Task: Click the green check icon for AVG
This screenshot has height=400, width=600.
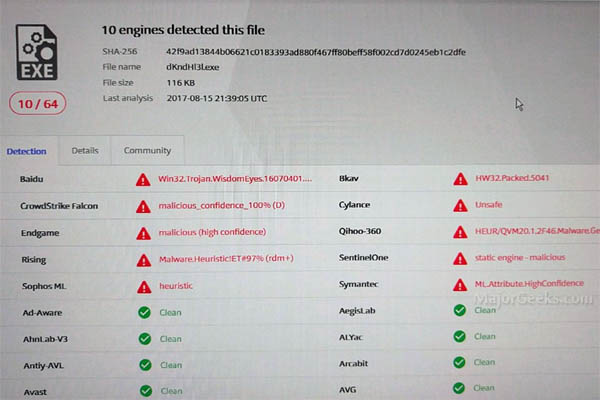Action: pyautogui.click(x=458, y=388)
